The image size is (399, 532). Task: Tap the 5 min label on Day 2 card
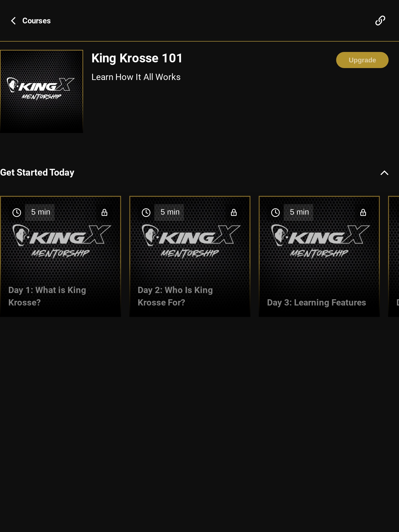coord(169,212)
